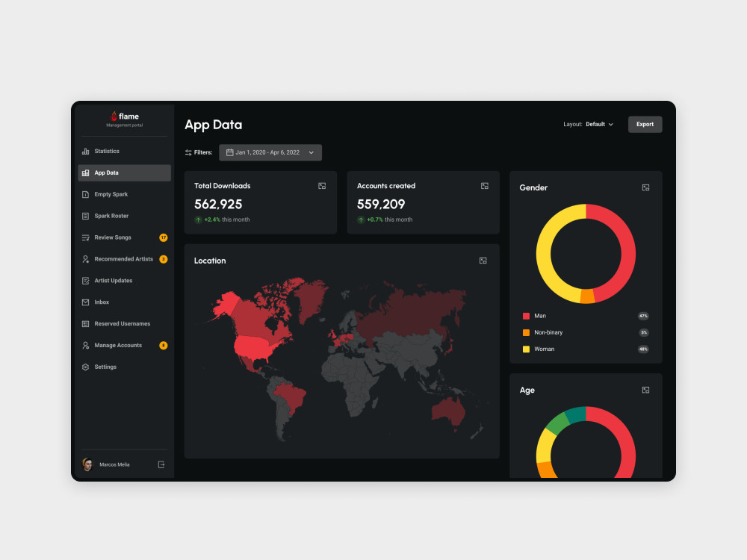Select App Data in the sidebar

[x=124, y=173]
